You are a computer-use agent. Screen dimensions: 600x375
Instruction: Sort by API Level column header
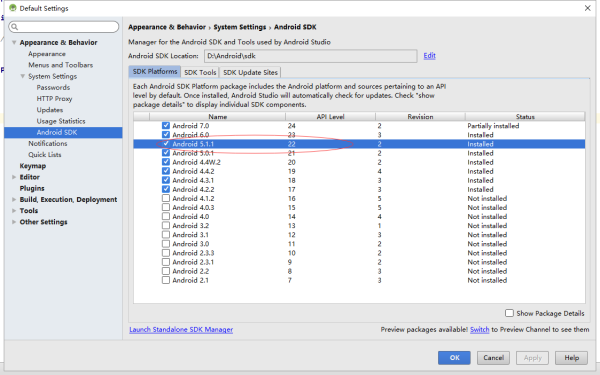330,117
